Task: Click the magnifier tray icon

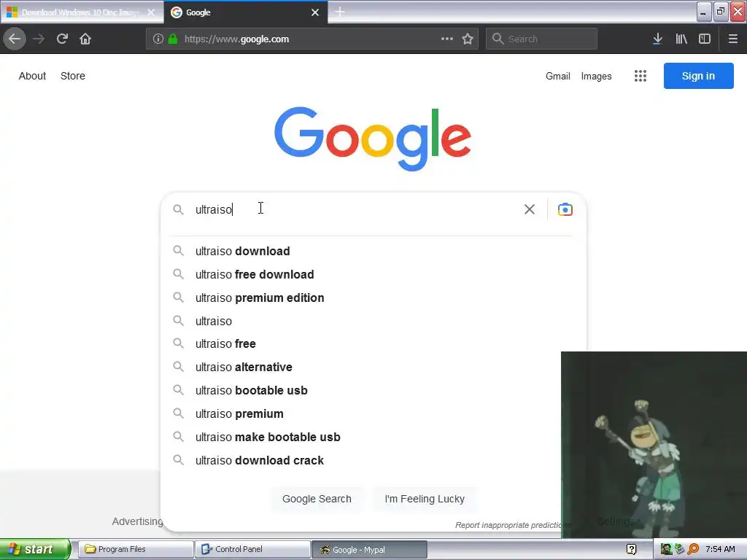Action: (x=693, y=549)
